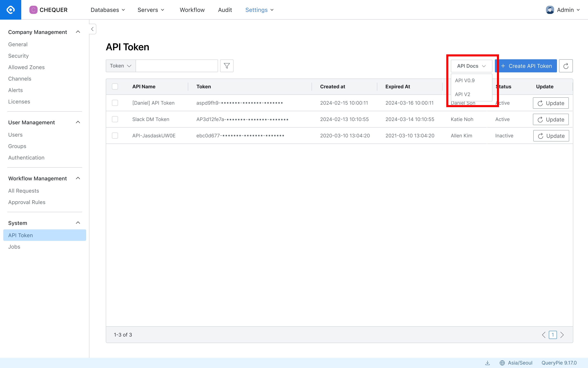Open the filter funnel icon
Image resolution: width=588 pixels, height=368 pixels.
[227, 66]
